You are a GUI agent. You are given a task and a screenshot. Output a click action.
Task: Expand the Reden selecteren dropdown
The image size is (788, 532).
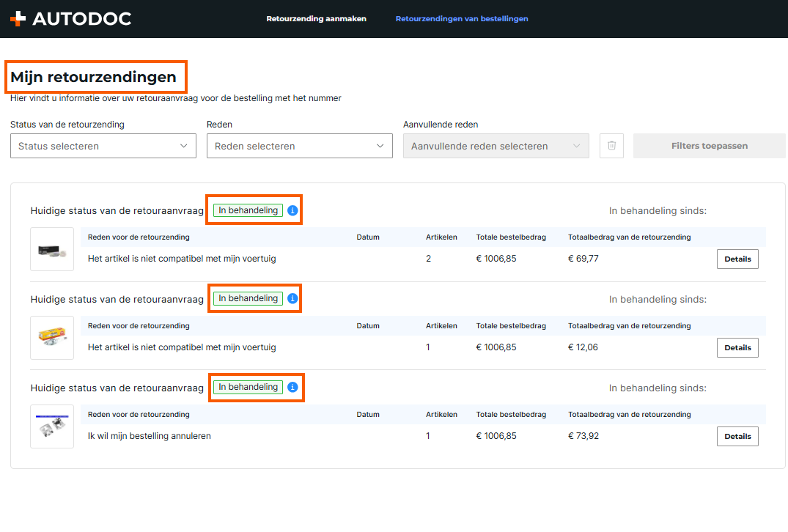[x=300, y=146]
